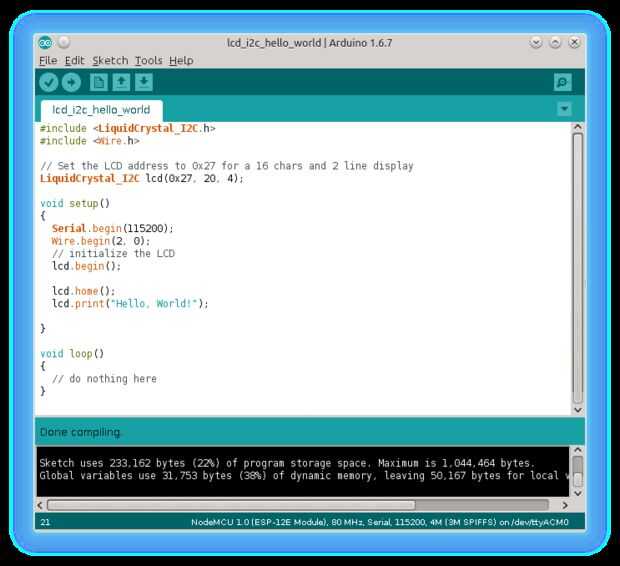Screen dimensions: 620x566
Task: Close the Arduino window
Action: click(574, 42)
